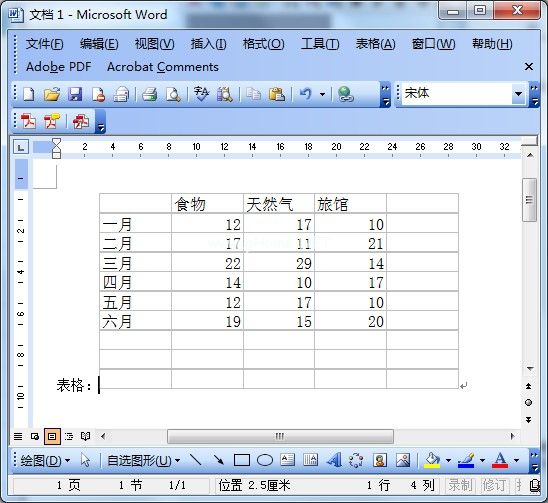Select the Line drawing tool
The height and width of the screenshot is (503, 548).
coord(195,460)
